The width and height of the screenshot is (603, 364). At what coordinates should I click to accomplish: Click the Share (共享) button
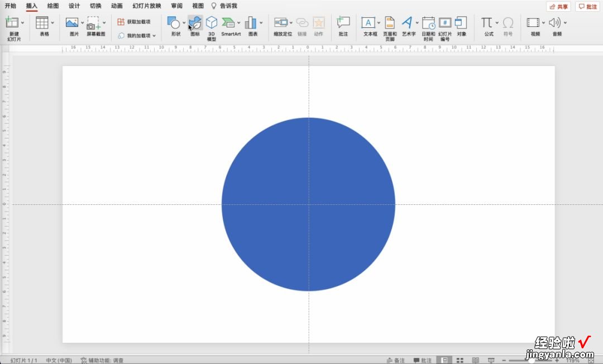tap(558, 7)
